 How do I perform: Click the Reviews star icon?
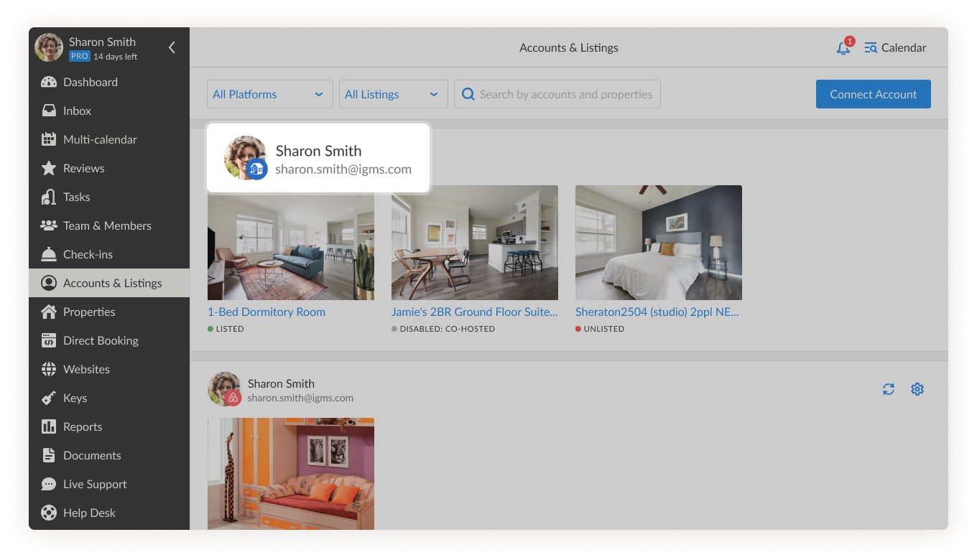(x=49, y=168)
